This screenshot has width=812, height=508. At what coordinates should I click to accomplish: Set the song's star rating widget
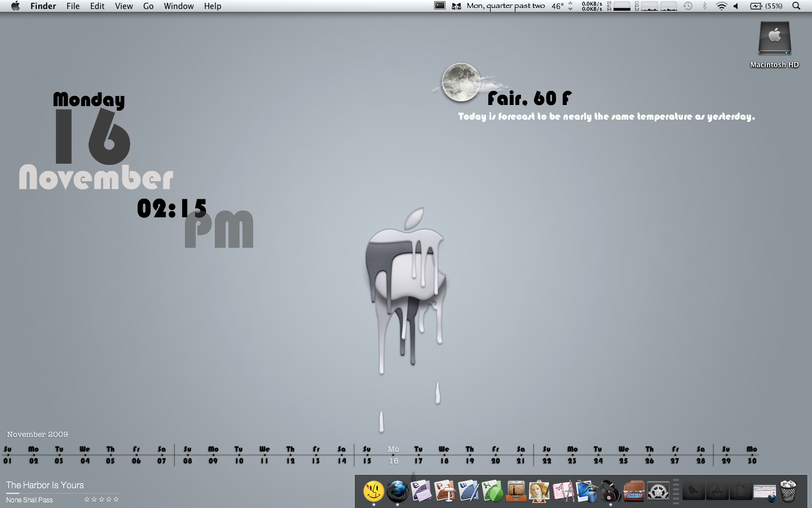coord(101,500)
